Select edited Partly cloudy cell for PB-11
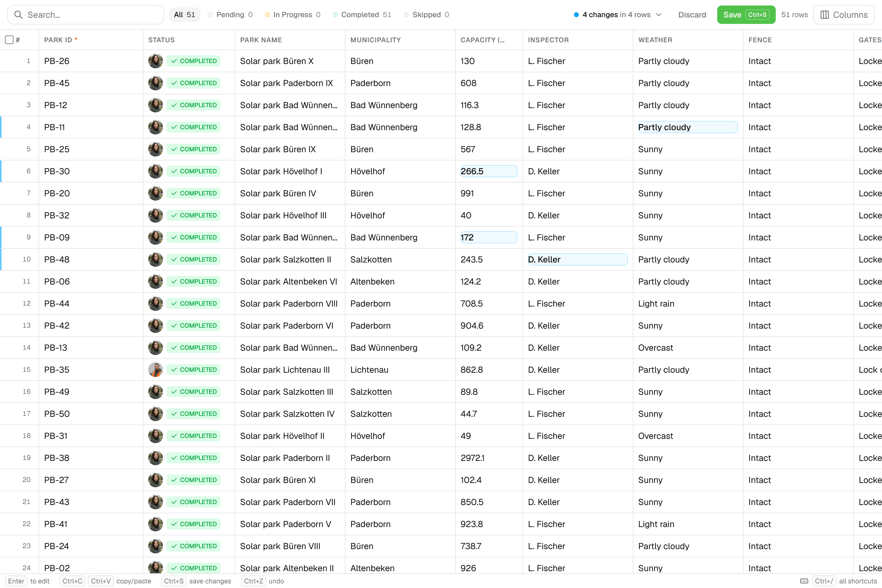The image size is (882, 588). (688, 127)
